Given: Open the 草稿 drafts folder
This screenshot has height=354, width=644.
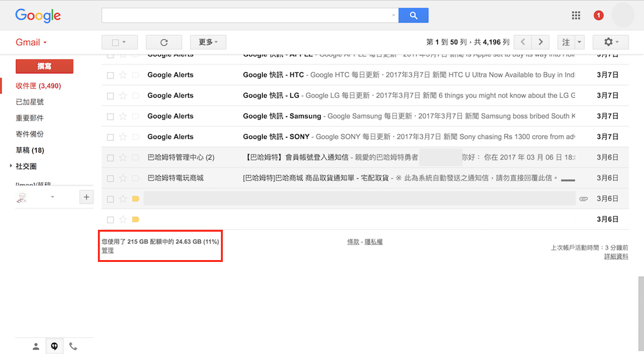Looking at the screenshot, I should (30, 150).
